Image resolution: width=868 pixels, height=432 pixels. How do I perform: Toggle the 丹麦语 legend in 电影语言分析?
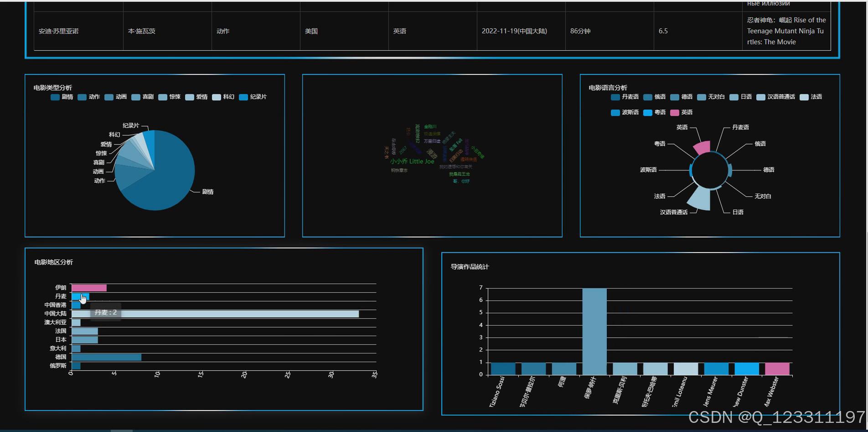(x=625, y=97)
